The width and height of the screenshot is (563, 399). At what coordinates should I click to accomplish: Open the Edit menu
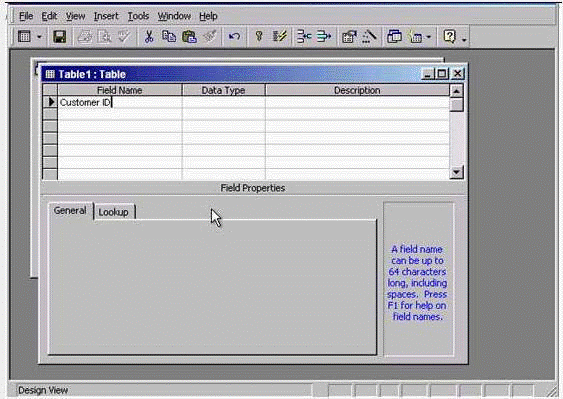tap(49, 16)
